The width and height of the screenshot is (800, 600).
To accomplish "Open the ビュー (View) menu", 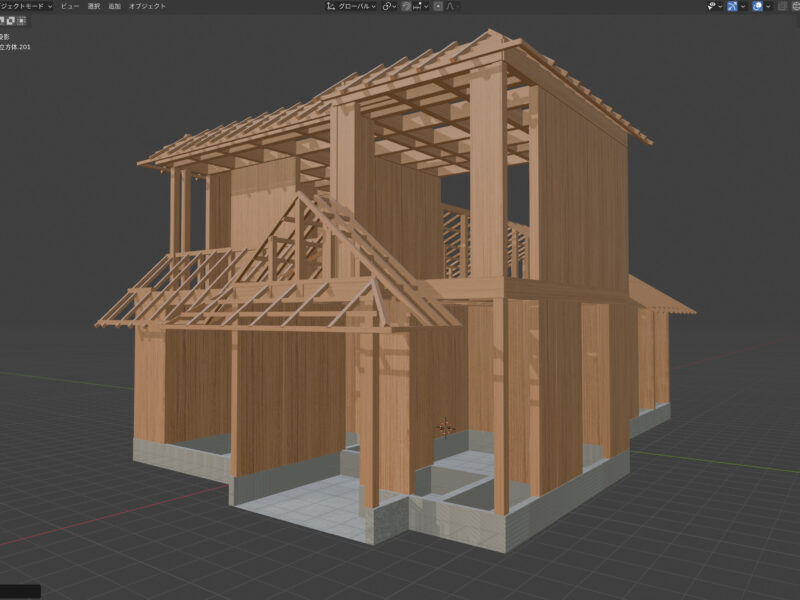I will [69, 6].
